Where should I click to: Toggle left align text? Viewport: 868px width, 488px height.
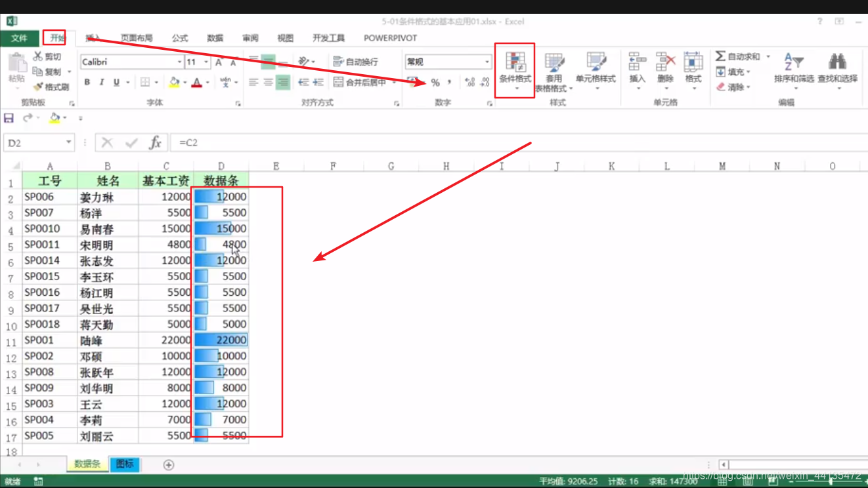(254, 83)
